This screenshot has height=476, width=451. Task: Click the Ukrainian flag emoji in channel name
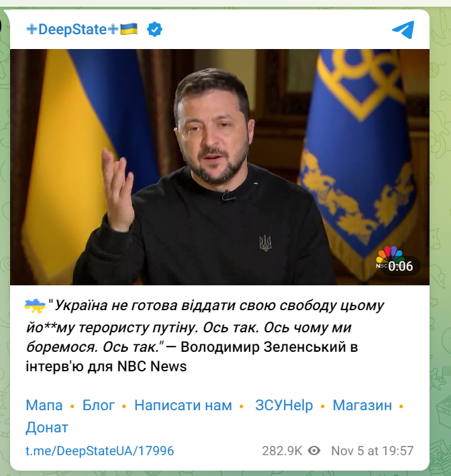(x=129, y=30)
